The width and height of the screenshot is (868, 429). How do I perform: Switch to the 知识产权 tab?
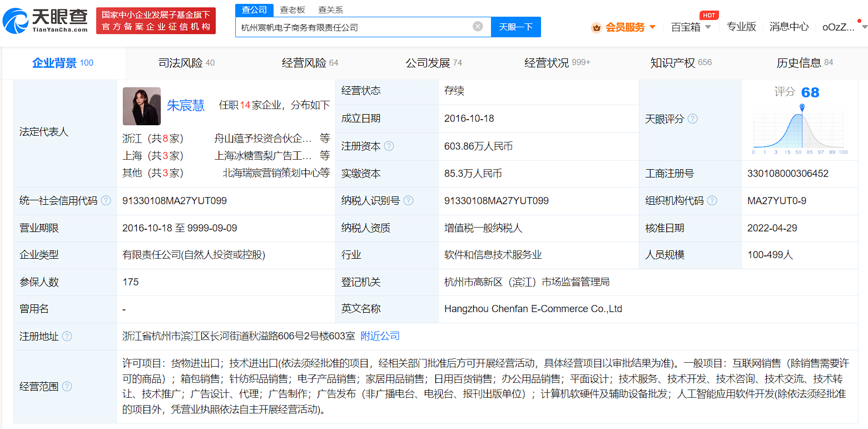tap(681, 63)
